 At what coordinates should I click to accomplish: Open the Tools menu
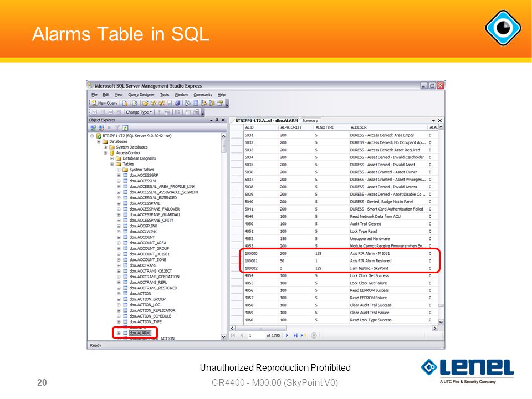tap(165, 95)
